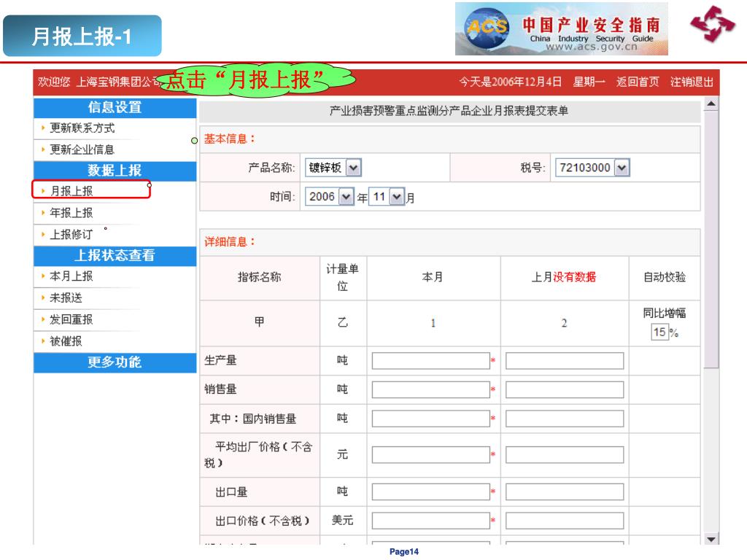747x560 pixels.
Task: Expand the 税号 dropdown 72103000
Action: [592, 168]
